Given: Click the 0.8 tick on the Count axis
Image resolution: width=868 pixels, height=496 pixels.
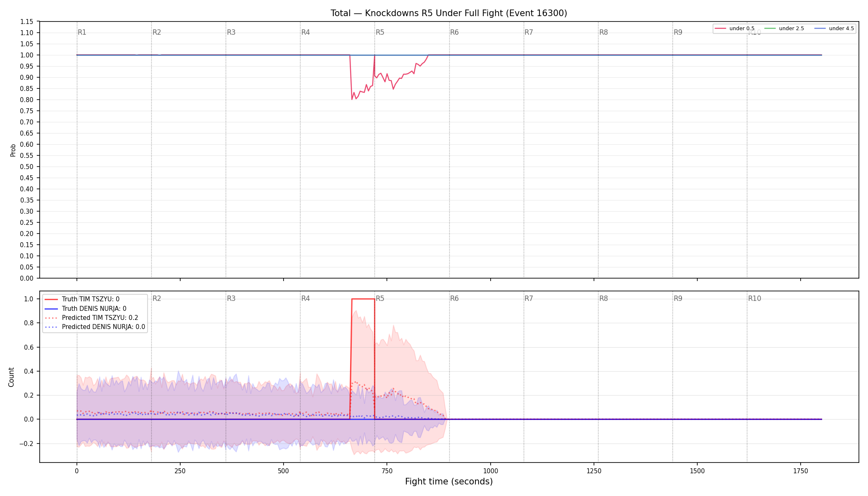Looking at the screenshot, I should pyautogui.click(x=29, y=323).
